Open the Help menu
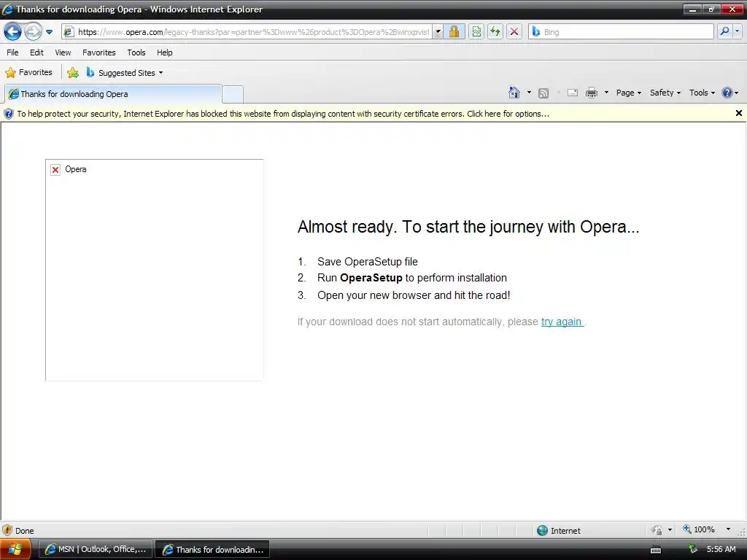The width and height of the screenshot is (747, 560). 165,52
